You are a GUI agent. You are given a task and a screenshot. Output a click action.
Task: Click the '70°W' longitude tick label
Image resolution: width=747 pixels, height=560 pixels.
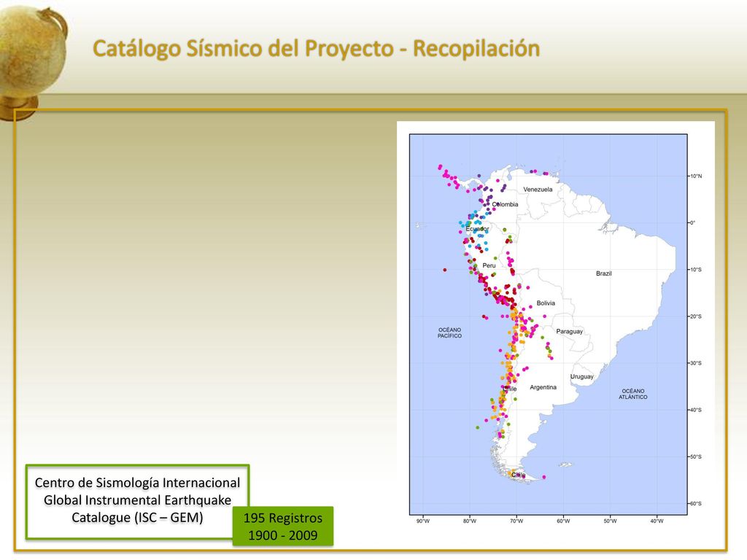(516, 521)
